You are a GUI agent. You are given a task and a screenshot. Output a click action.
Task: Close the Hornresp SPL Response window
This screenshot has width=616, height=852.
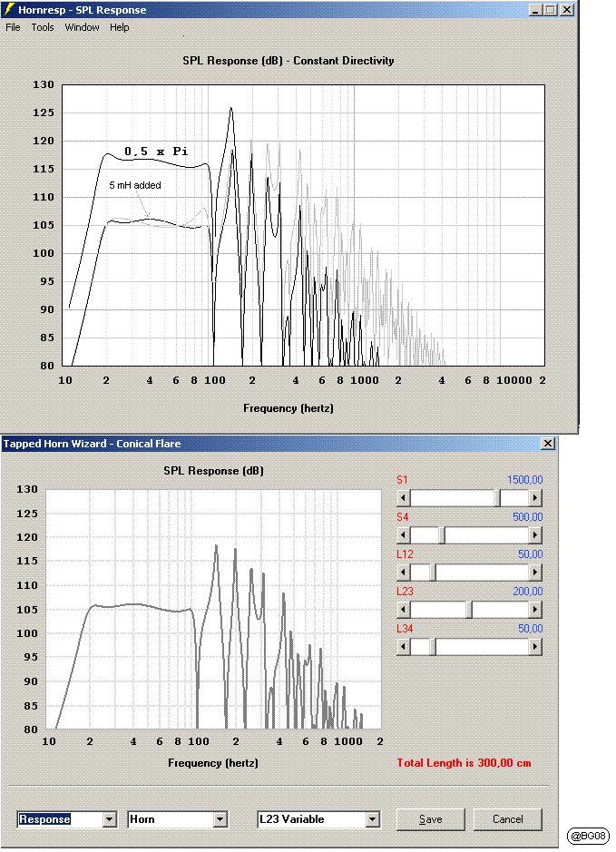567,10
